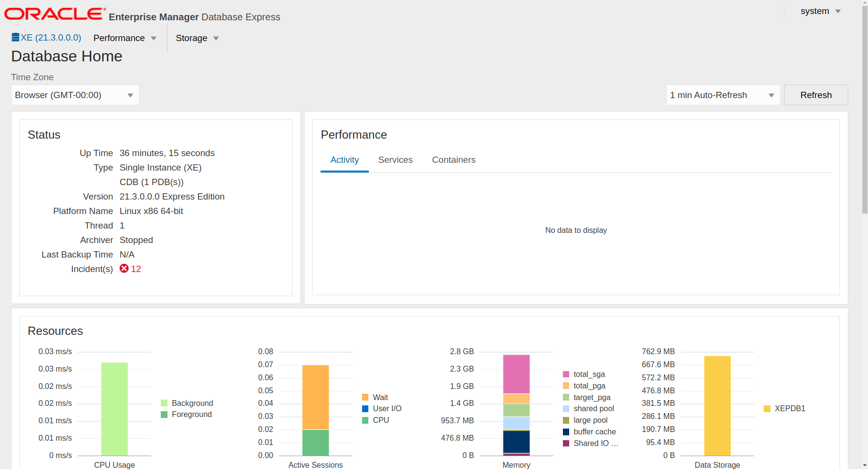Click the Wait legend swatch
This screenshot has width=868, height=474.
point(365,397)
